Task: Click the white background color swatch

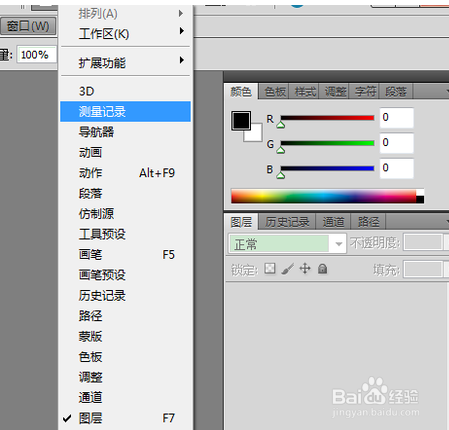Action: 256,135
